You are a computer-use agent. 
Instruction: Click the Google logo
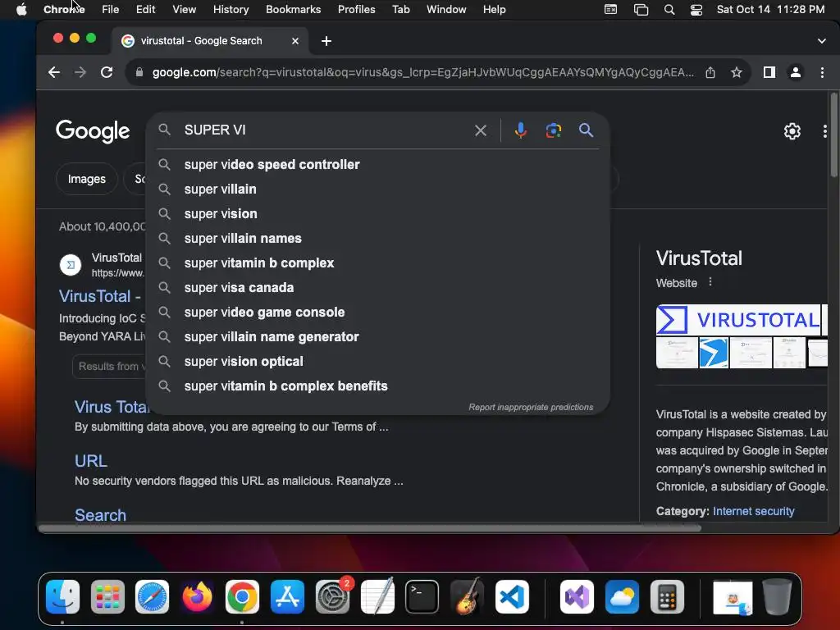(93, 131)
